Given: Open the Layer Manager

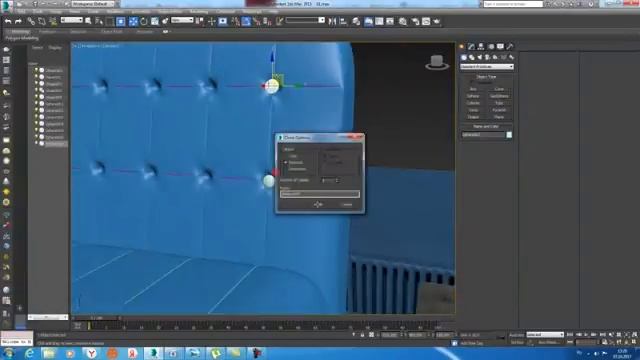Looking at the screenshot, I should (x=356, y=21).
